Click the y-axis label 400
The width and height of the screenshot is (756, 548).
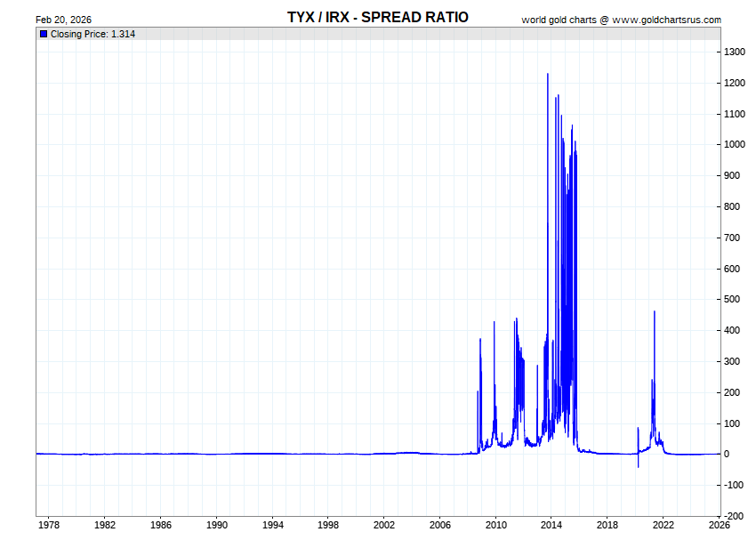[x=732, y=330]
